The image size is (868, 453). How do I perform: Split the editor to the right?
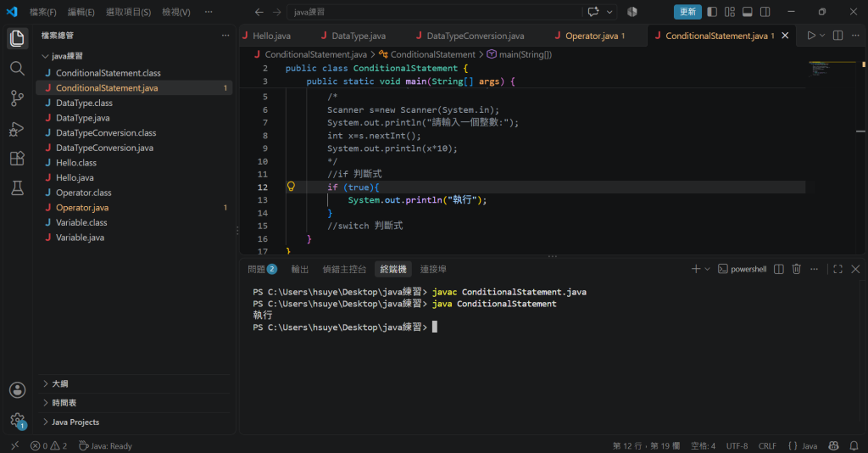(x=837, y=36)
